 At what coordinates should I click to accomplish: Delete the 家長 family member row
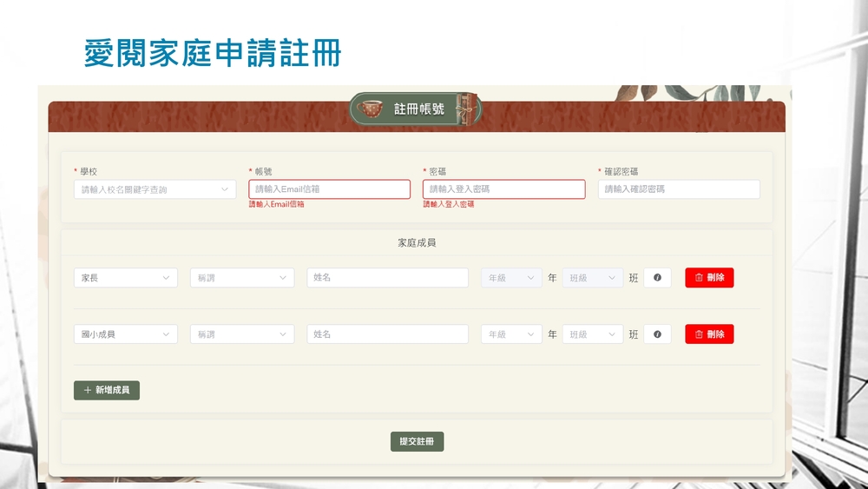709,278
